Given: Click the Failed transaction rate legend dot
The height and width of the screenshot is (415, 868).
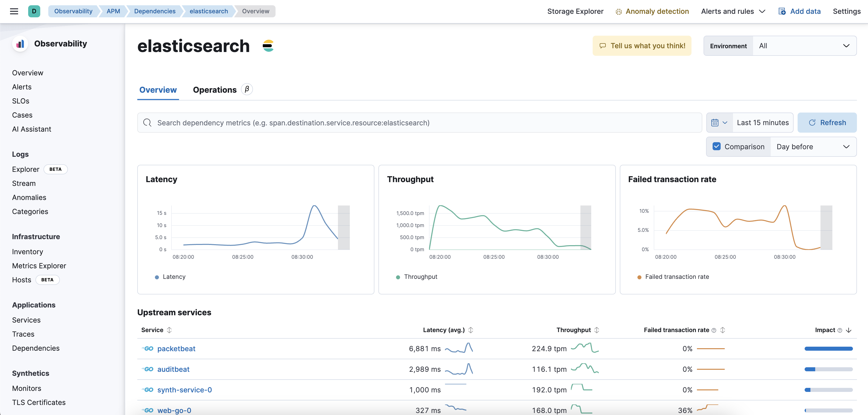Looking at the screenshot, I should coord(639,277).
